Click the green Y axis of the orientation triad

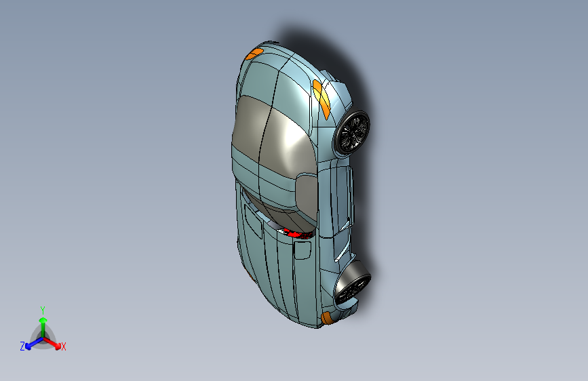(x=43, y=326)
